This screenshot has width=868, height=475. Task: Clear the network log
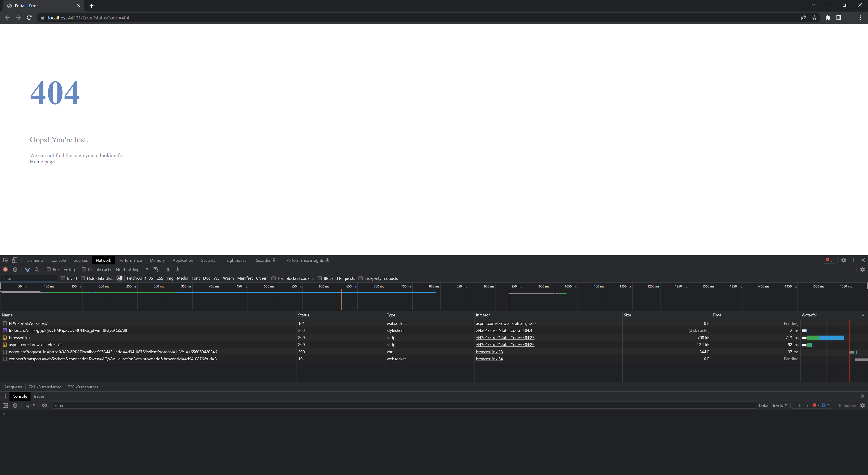tap(15, 269)
